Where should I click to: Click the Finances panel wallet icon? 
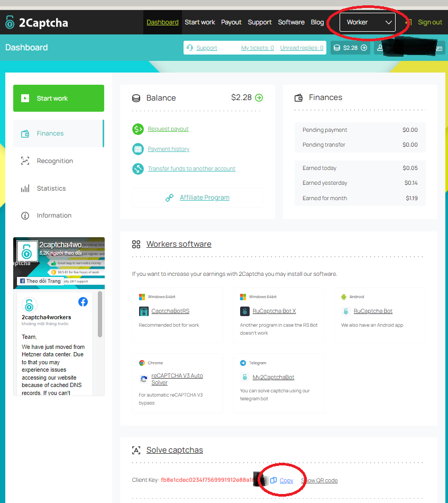point(299,97)
